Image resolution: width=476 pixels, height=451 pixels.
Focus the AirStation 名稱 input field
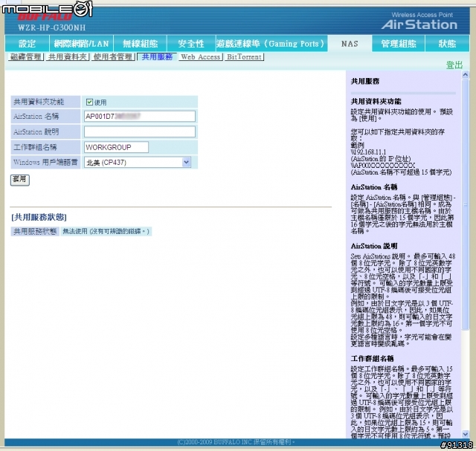140,117
